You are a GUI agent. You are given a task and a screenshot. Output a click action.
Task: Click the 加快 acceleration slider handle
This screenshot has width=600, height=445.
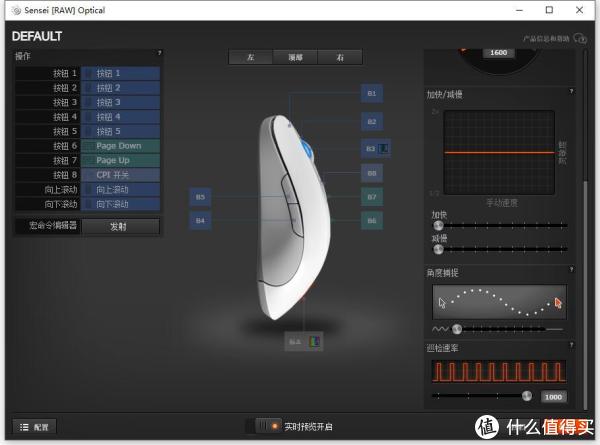[x=438, y=225]
